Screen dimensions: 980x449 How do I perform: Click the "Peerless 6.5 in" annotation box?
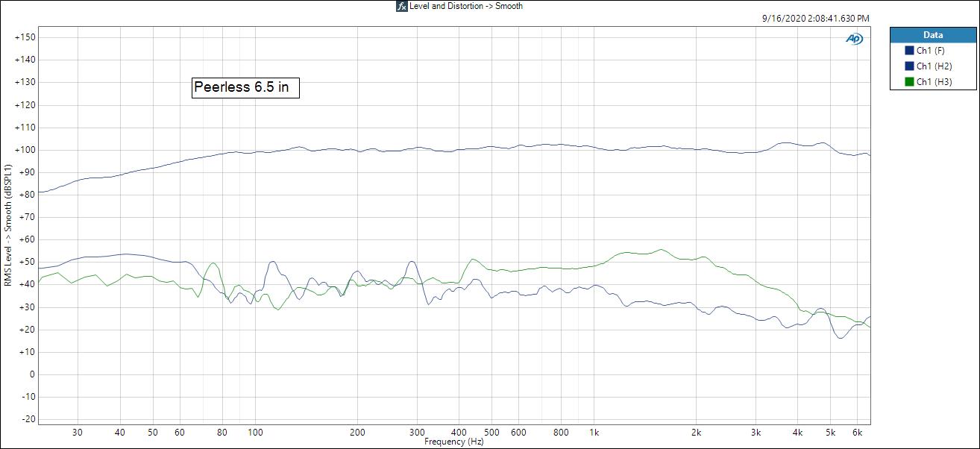245,87
